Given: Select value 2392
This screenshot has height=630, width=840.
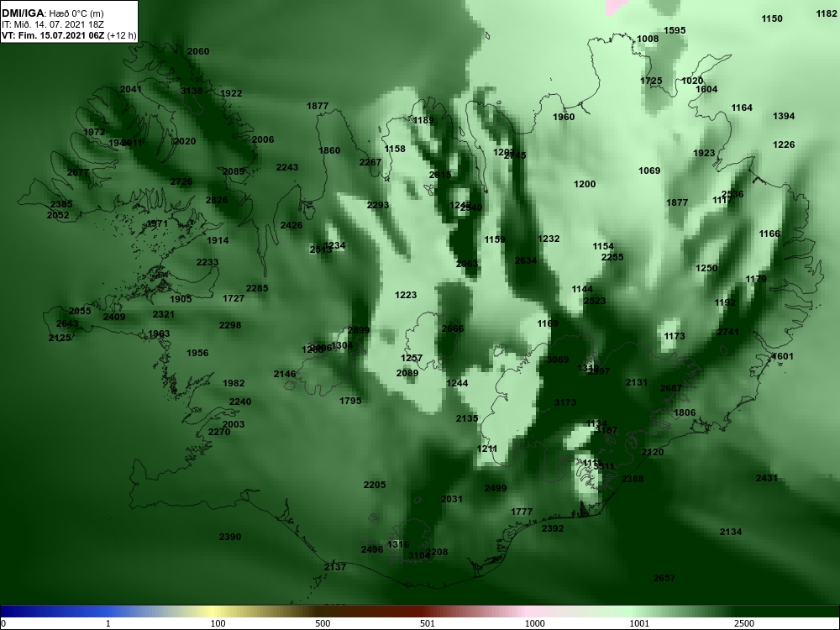Looking at the screenshot, I should [553, 528].
